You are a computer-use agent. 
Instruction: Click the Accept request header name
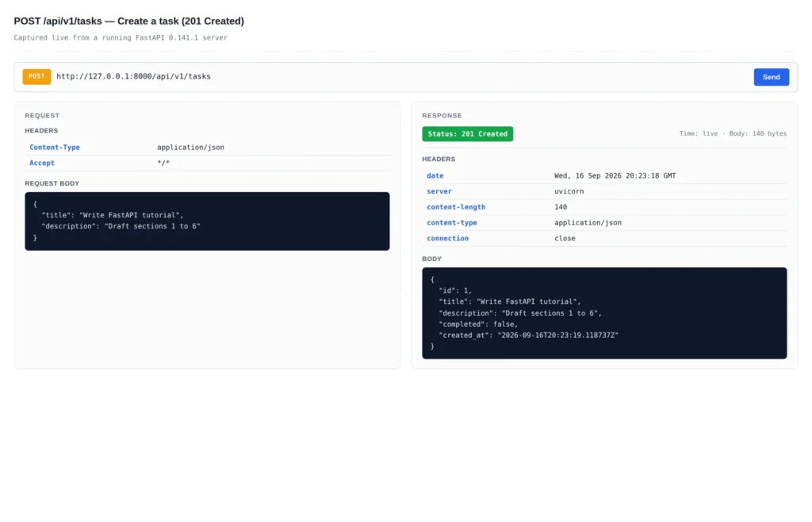[x=42, y=163]
